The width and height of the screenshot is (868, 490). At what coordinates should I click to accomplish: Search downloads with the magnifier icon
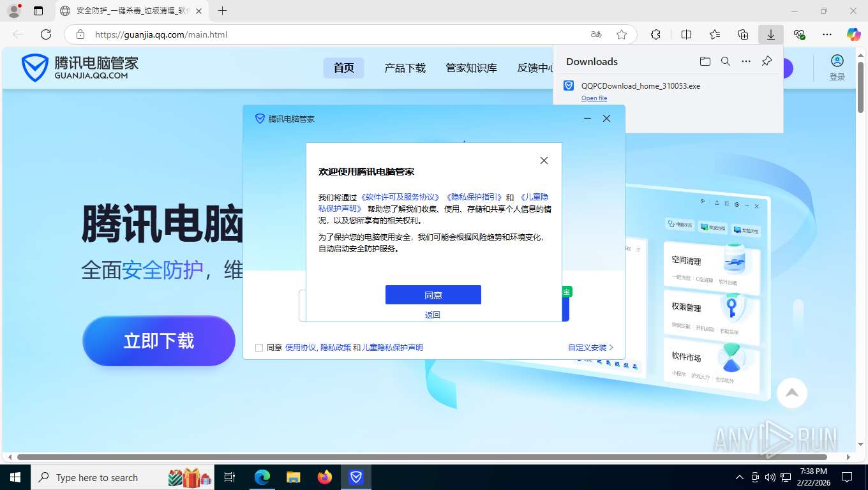pyautogui.click(x=725, y=61)
